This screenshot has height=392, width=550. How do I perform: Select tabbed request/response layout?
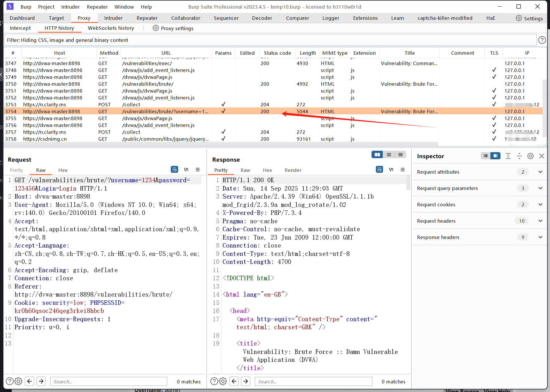(x=400, y=155)
